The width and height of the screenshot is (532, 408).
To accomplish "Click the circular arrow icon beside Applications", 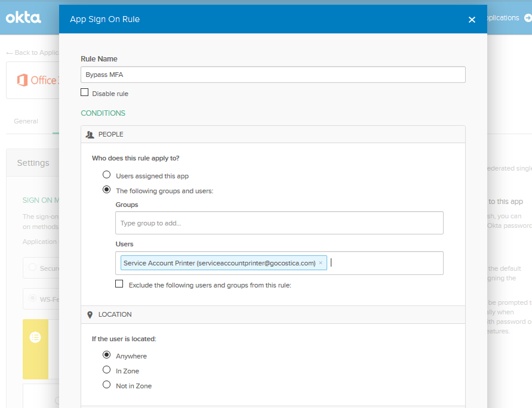I will tap(528, 17).
